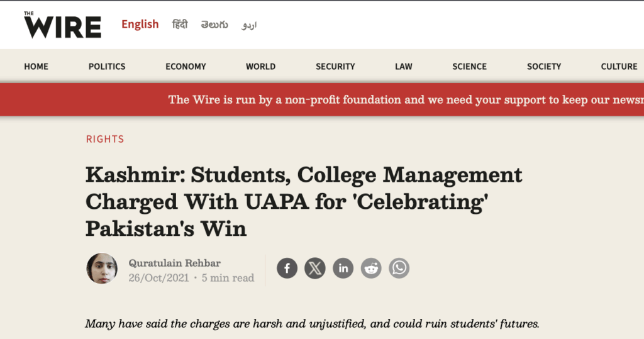Open the Law section
The image size is (644, 339).
click(x=404, y=66)
